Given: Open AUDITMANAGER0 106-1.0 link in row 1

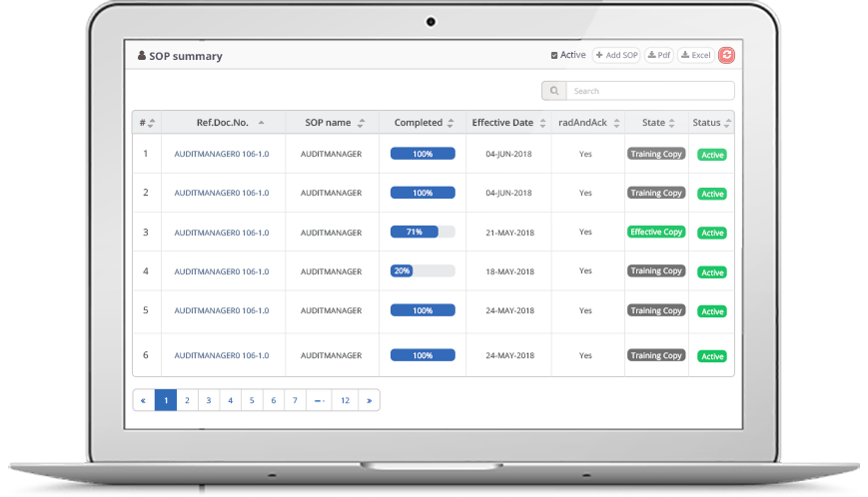Looking at the screenshot, I should point(221,155).
